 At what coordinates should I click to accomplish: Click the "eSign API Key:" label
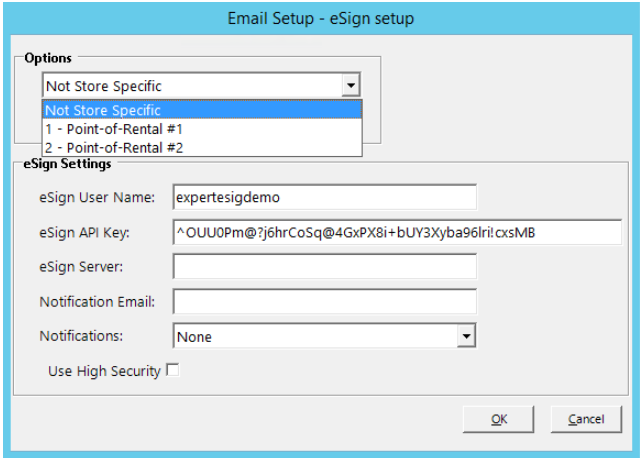click(89, 232)
